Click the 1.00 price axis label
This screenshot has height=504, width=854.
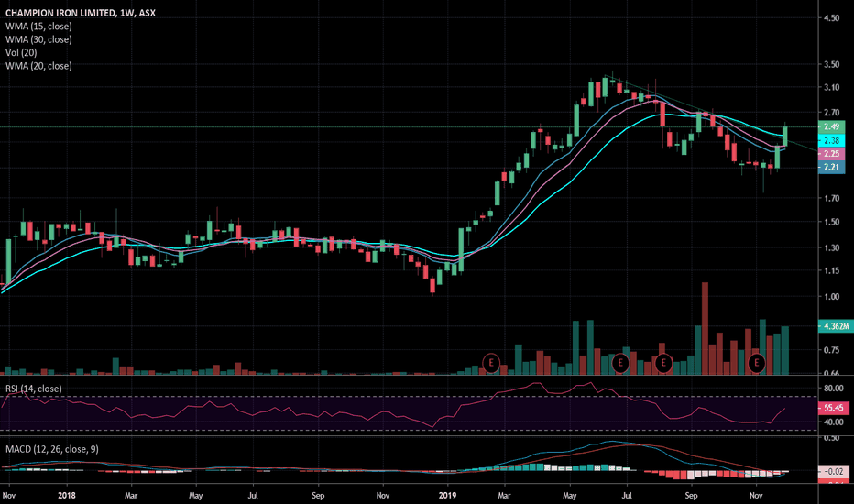[832, 297]
